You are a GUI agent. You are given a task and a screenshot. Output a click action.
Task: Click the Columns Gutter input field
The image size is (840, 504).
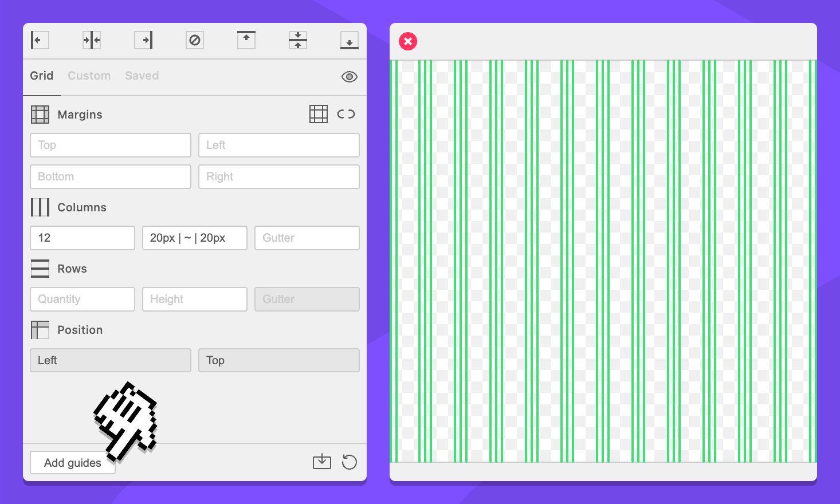click(307, 238)
